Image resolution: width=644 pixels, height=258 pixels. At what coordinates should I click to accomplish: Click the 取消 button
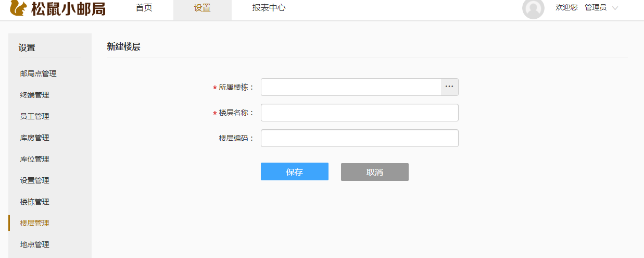click(x=375, y=172)
